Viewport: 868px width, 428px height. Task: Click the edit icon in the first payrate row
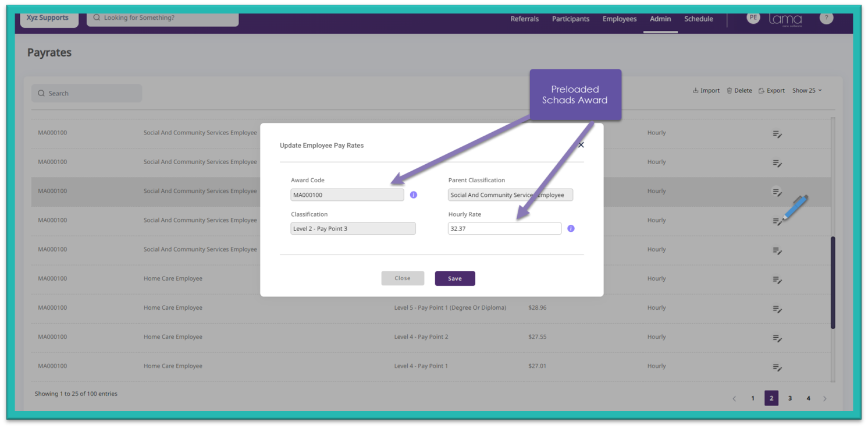(x=777, y=134)
